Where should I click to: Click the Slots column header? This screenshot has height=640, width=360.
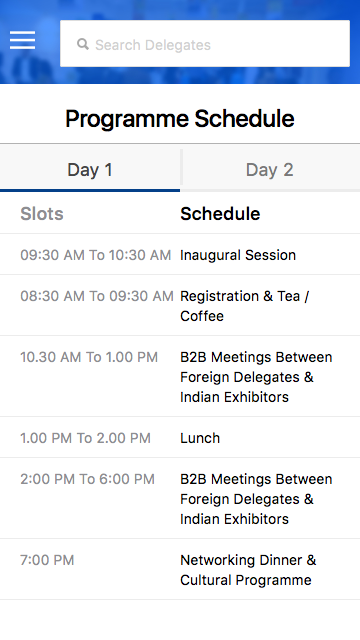(42, 213)
